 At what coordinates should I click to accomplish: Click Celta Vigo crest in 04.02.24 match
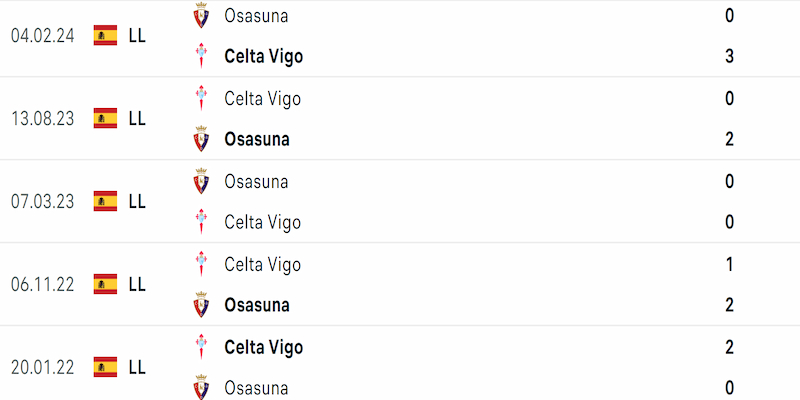tap(202, 56)
